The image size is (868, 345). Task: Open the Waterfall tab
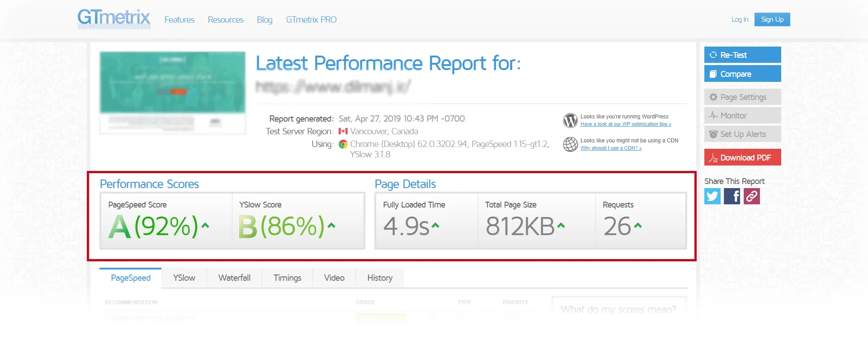click(234, 278)
